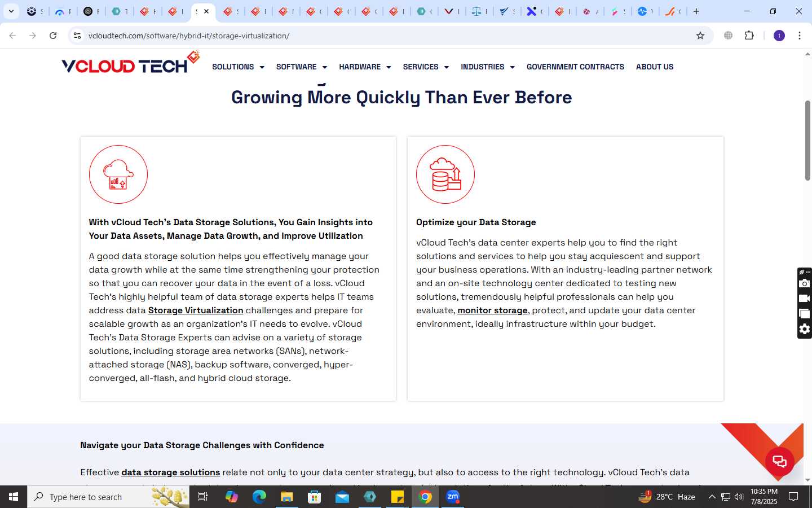Open Microsoft Store from the taskbar
The height and width of the screenshot is (508, 812).
[x=314, y=497]
